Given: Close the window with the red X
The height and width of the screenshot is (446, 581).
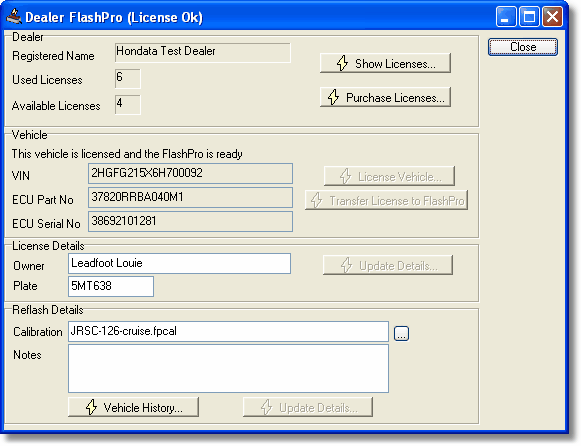Looking at the screenshot, I should click(552, 17).
